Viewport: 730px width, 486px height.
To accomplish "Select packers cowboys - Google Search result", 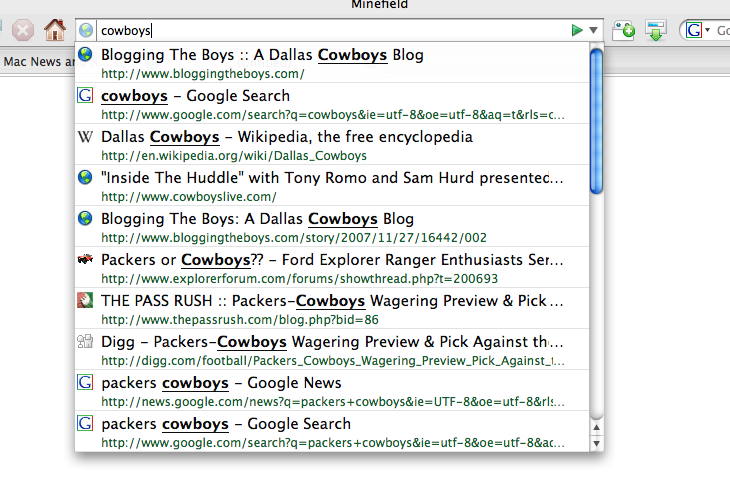I will [332, 431].
